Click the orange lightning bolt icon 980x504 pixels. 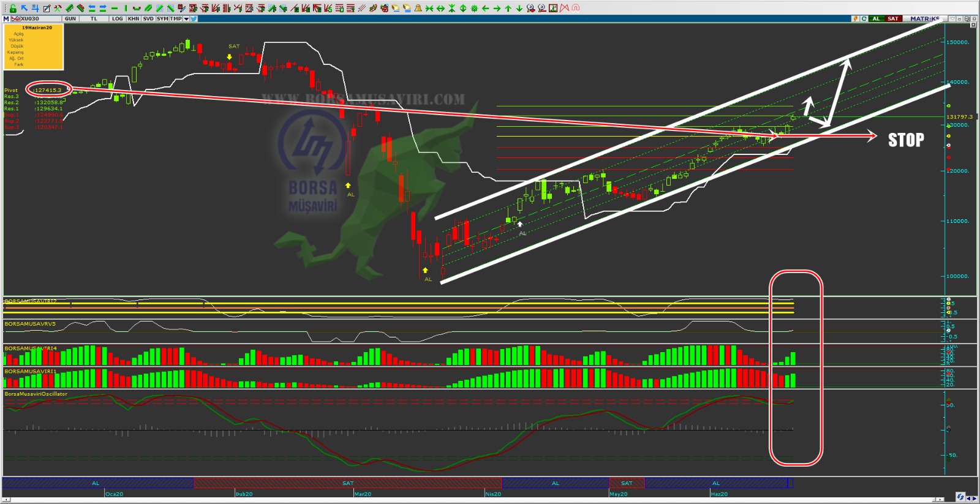pos(856,18)
